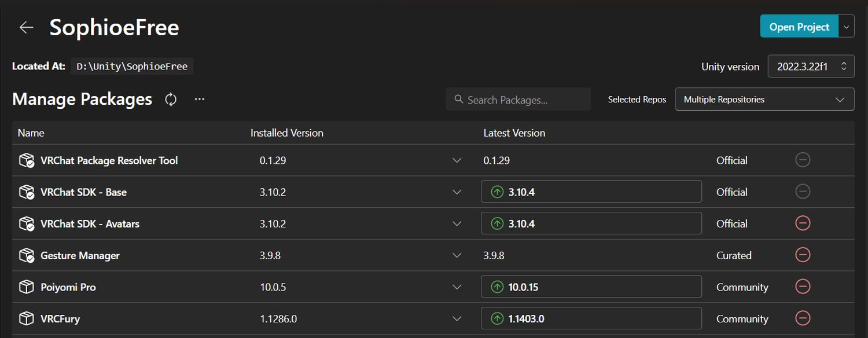Expand installed version dropdown for Poiyomi Pro

(457, 287)
